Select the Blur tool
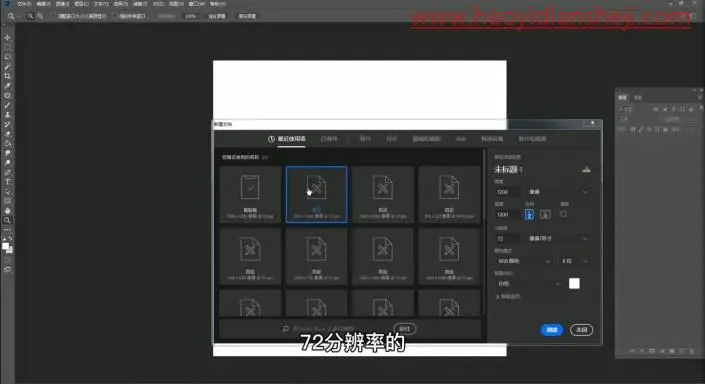The height and width of the screenshot is (384, 705). pos(7,153)
